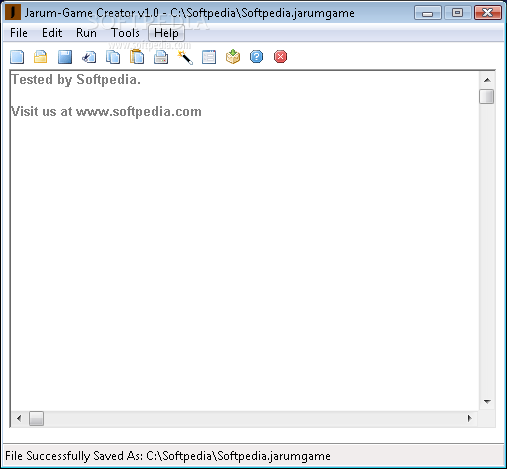Click the New file toolbar icon
This screenshot has height=469, width=507.
click(x=17, y=57)
